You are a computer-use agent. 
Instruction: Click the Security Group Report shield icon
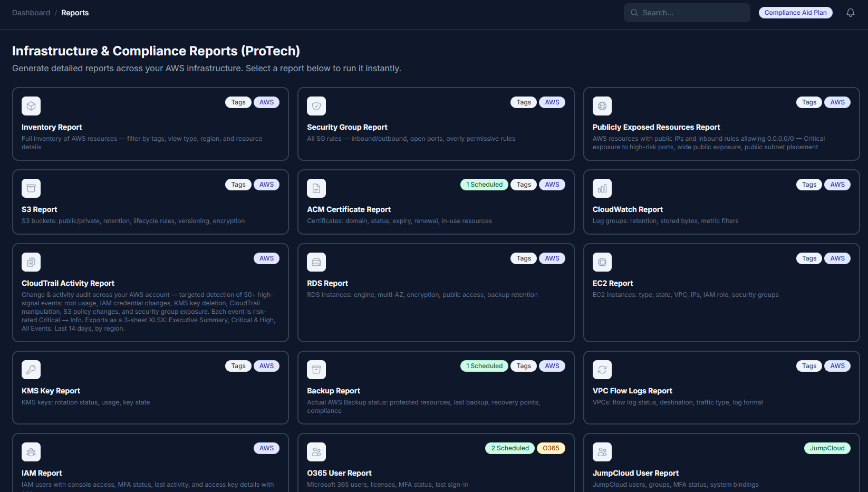click(x=316, y=106)
